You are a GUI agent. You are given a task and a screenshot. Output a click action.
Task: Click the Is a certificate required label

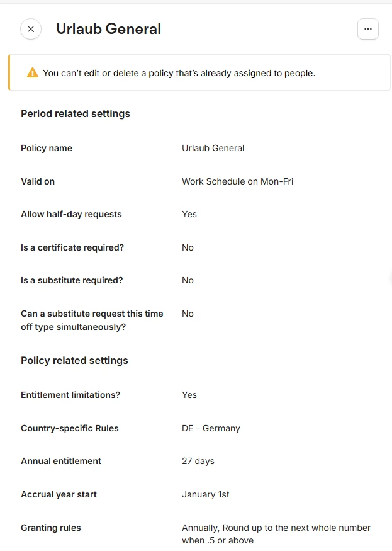[72, 247]
